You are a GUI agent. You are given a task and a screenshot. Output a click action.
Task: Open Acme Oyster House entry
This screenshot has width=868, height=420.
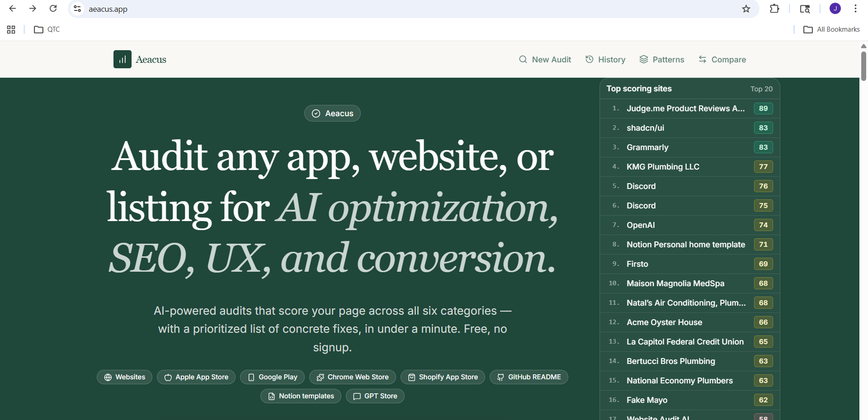[x=690, y=322]
